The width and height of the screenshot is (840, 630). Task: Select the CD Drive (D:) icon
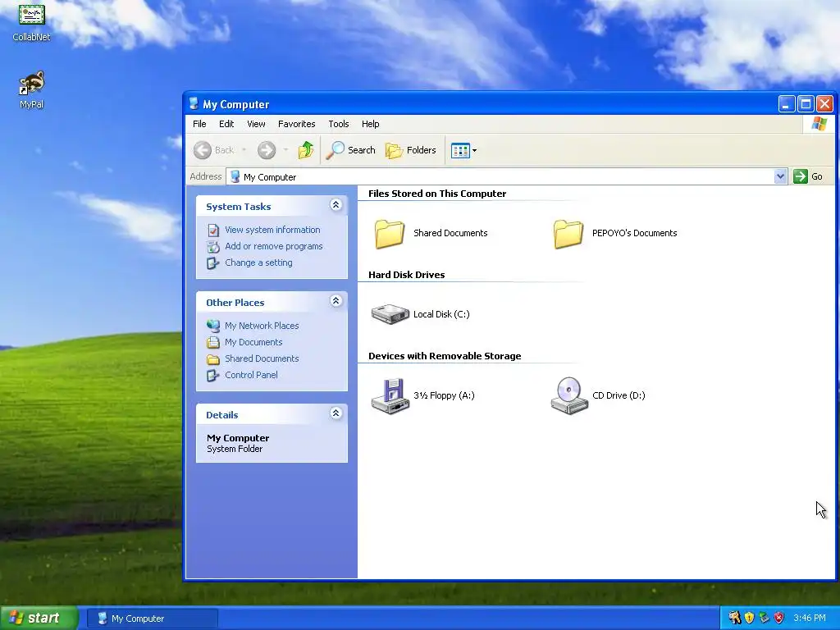point(569,395)
